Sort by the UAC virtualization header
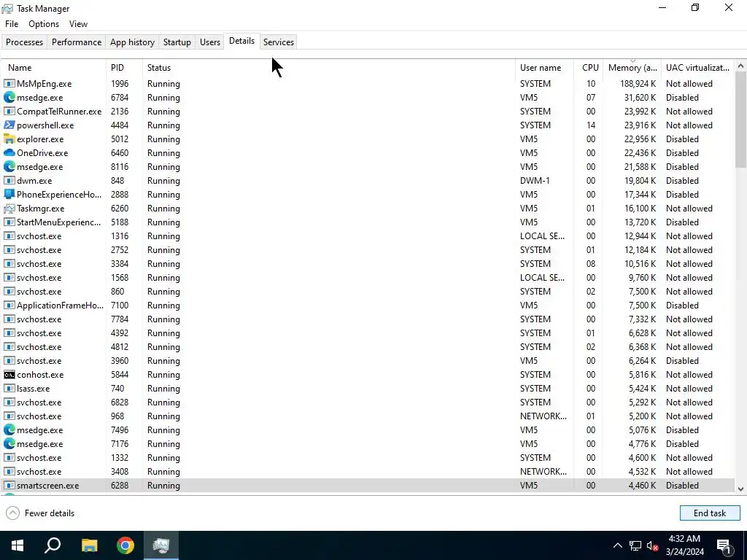This screenshot has width=747, height=560. coord(698,68)
